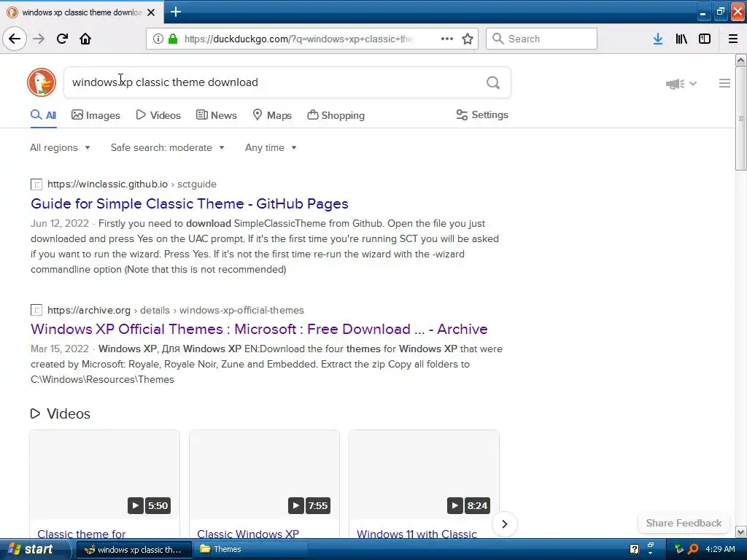This screenshot has height=560, width=747.
Task: Click the magnifier search submit button
Action: pyautogui.click(x=493, y=83)
